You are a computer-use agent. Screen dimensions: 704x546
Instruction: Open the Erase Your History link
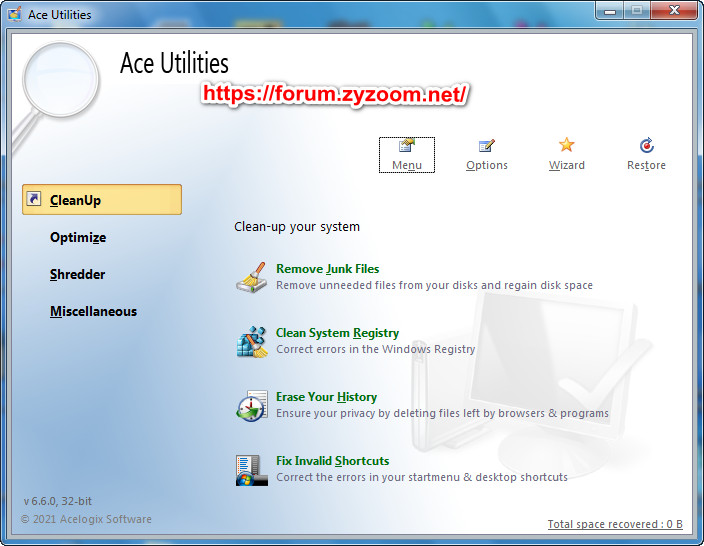point(326,397)
